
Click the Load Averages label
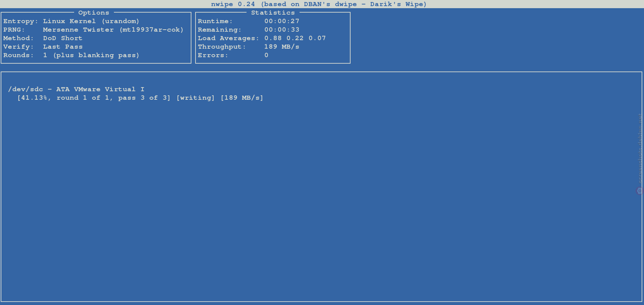point(228,38)
